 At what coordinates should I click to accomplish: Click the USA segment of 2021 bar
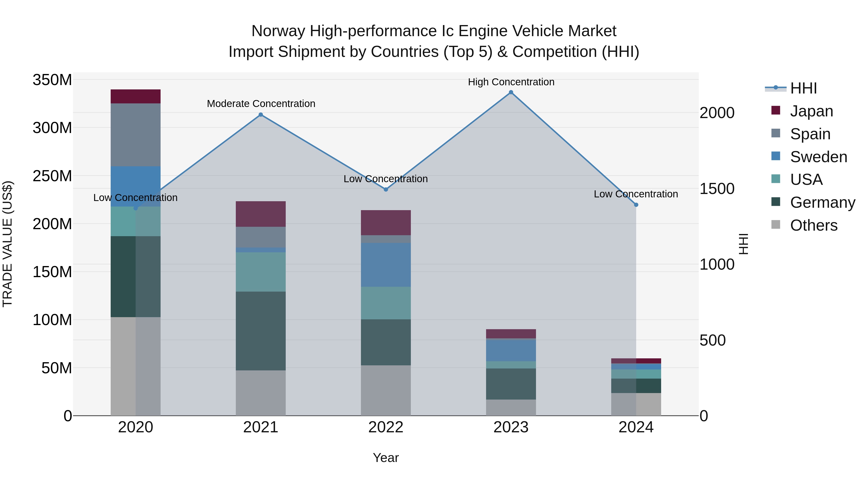260,272
